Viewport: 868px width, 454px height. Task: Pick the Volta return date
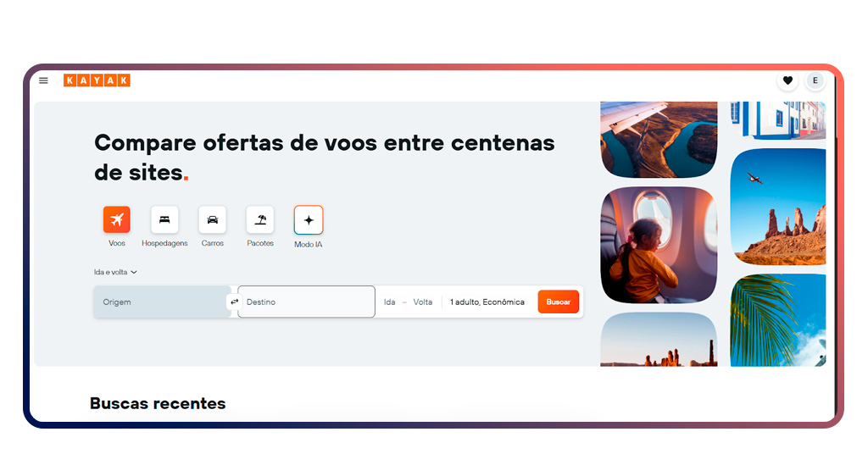[x=423, y=302]
